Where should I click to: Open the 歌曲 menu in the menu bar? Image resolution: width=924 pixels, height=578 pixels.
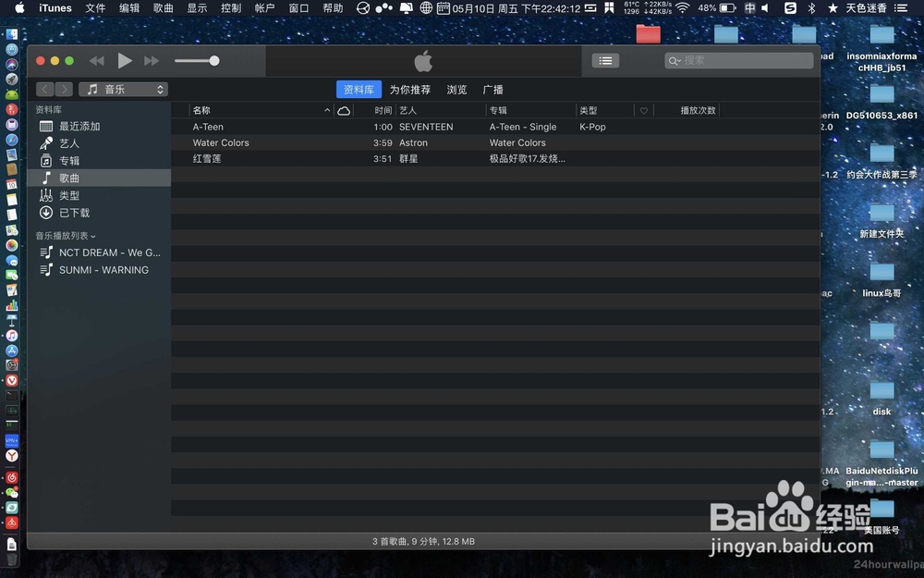pyautogui.click(x=164, y=8)
